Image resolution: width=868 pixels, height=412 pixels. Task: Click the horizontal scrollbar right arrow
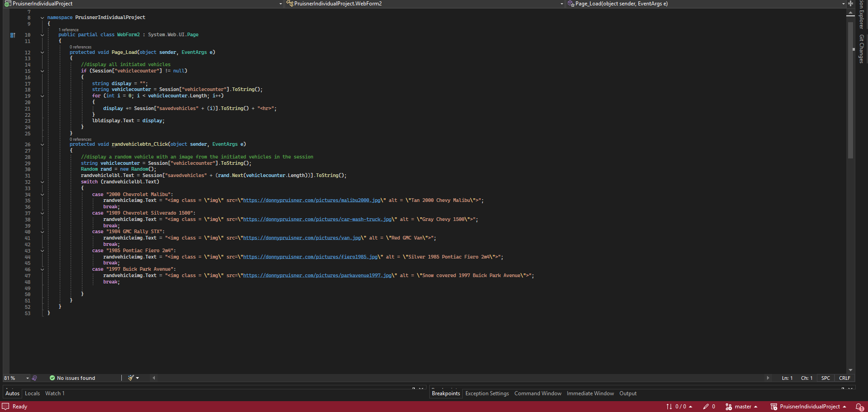click(x=768, y=378)
